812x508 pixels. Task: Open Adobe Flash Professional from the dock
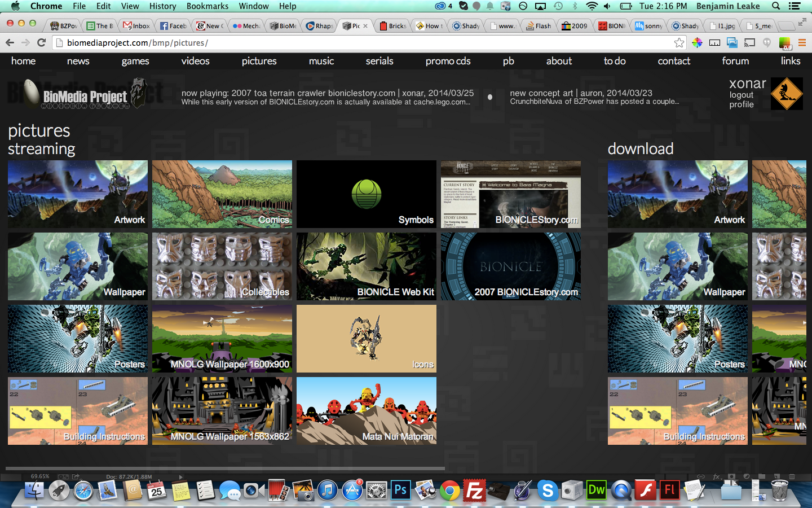[x=670, y=490]
